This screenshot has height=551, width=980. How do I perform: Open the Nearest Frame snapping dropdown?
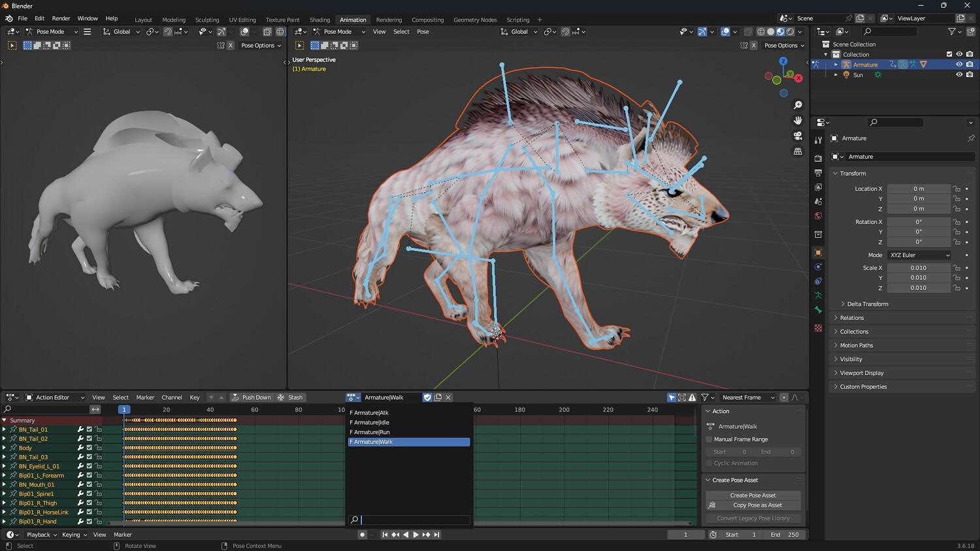(747, 398)
